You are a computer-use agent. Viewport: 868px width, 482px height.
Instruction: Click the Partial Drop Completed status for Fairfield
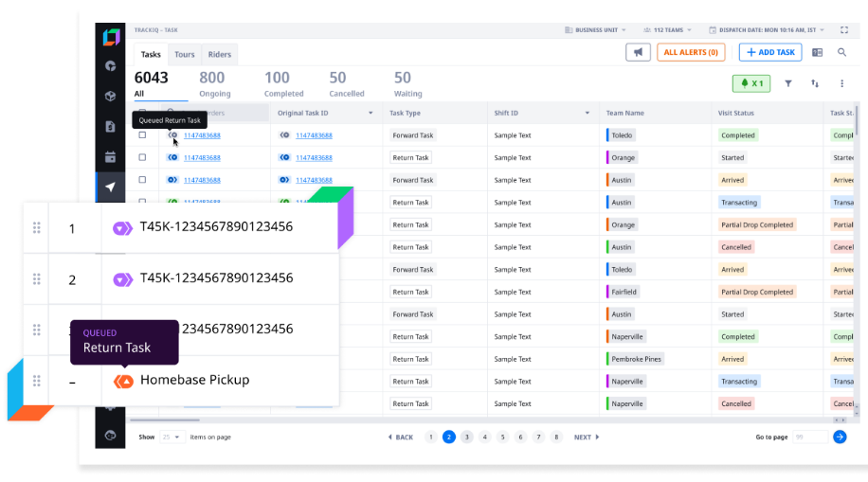point(757,292)
